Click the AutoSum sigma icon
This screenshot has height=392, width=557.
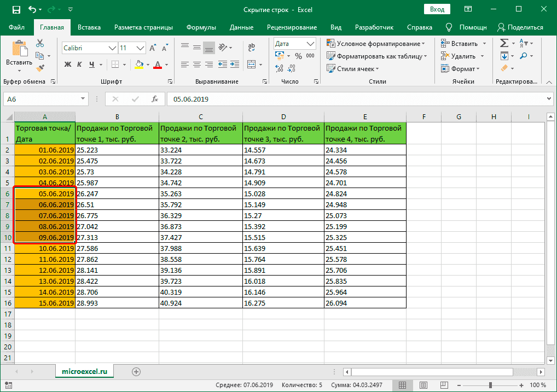click(x=504, y=44)
